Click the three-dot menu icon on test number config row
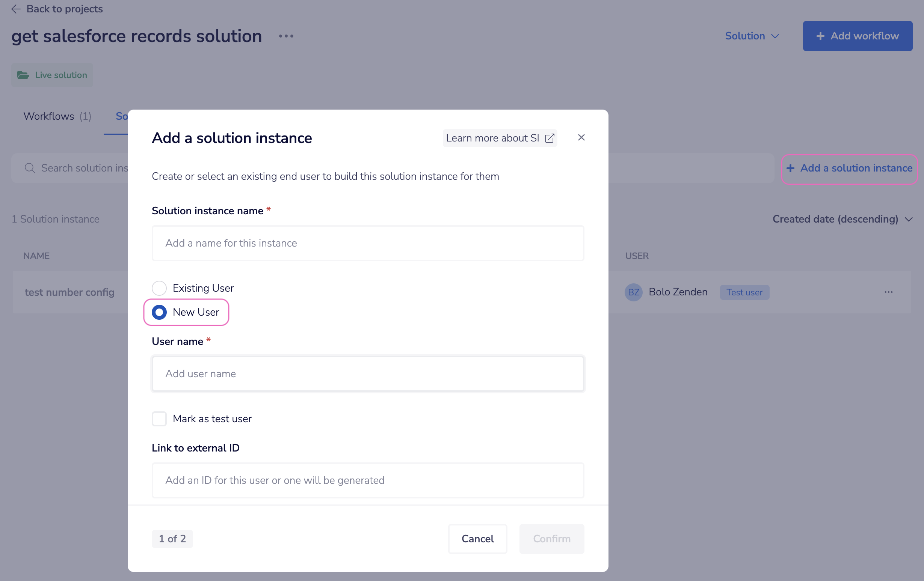 889,292
